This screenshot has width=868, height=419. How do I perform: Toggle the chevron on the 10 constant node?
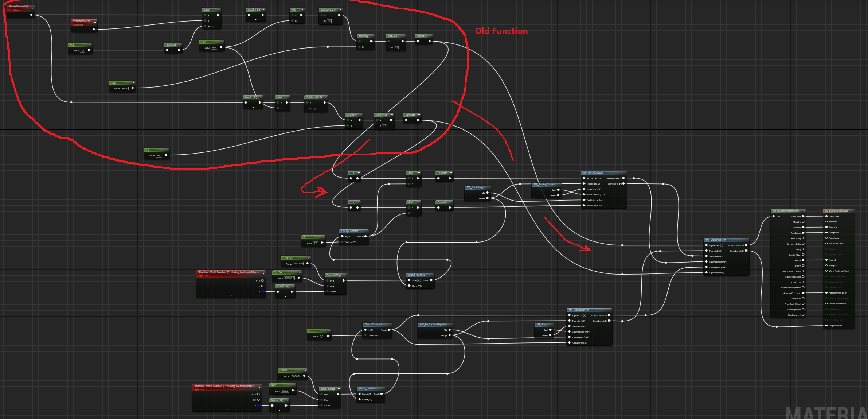[x=167, y=150]
